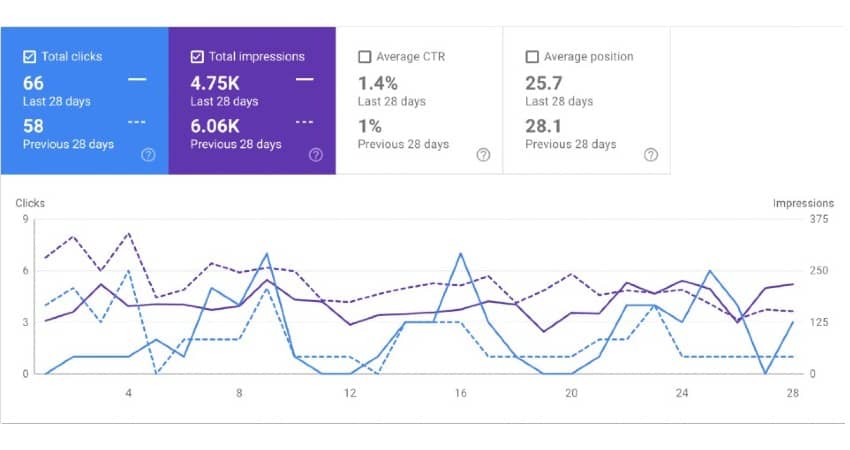Viewport: 850px width, 450px height.
Task: Click solid line legend beside 66 clicks
Action: (x=137, y=78)
